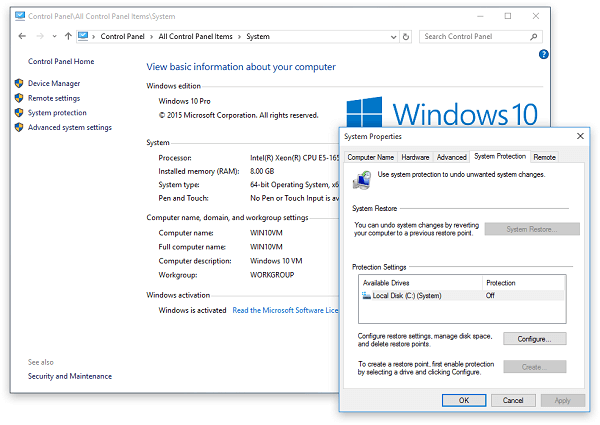Open the Security and Maintenance link
The height and width of the screenshot is (425, 600).
[70, 376]
